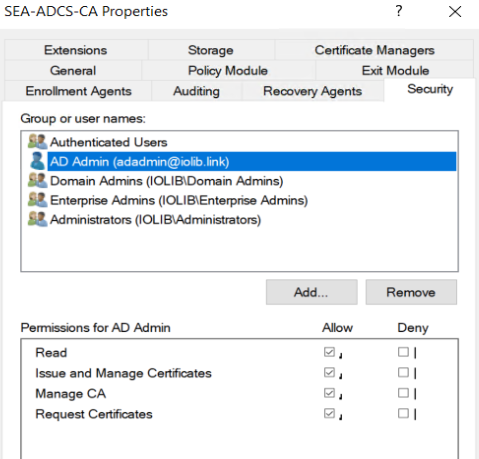This screenshot has height=459, width=479.
Task: Go to the Recovery Agents tab
Action: pyautogui.click(x=313, y=91)
